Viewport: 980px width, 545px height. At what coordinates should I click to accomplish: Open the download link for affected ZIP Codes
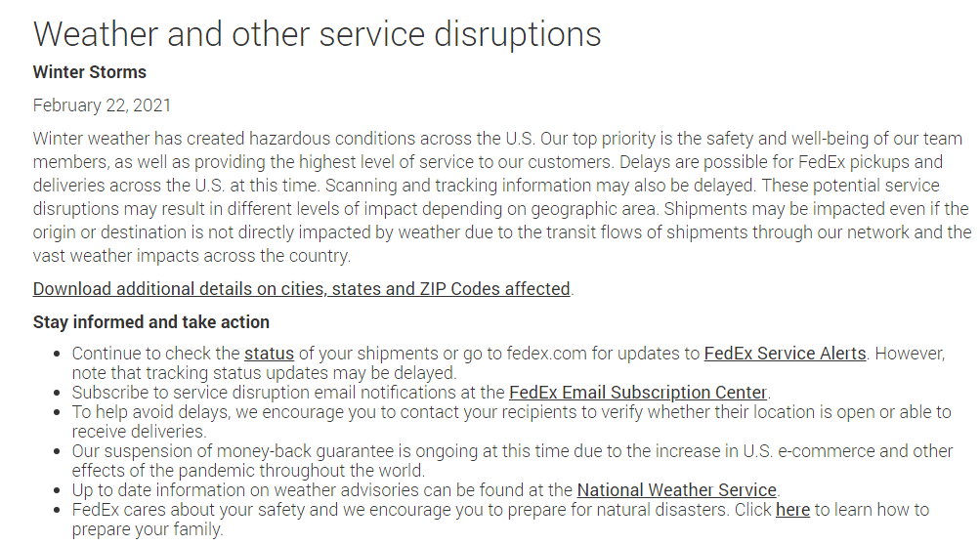[x=301, y=289]
